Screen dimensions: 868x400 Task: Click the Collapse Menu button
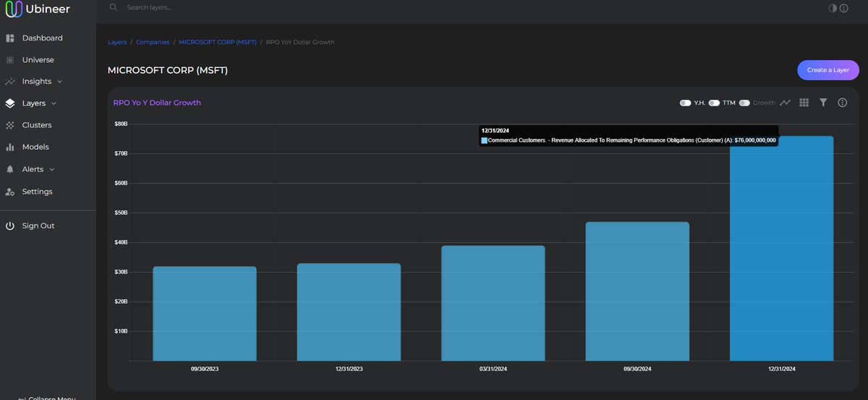coord(47,398)
